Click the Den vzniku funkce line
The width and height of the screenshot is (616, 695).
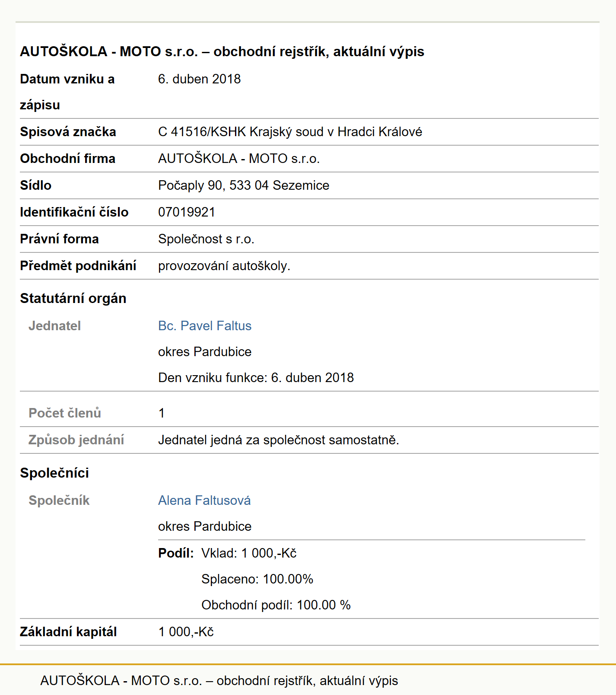pos(256,378)
